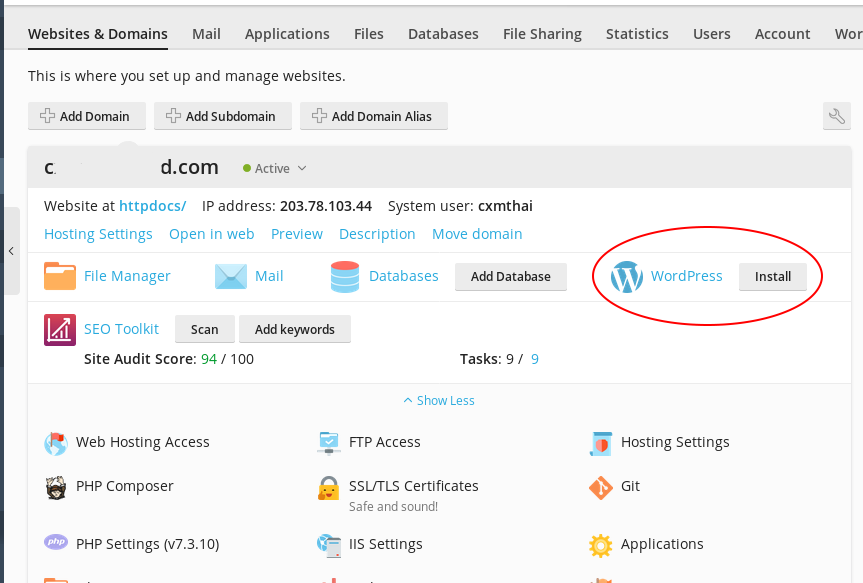Collapse the section with Show Less

pos(439,400)
